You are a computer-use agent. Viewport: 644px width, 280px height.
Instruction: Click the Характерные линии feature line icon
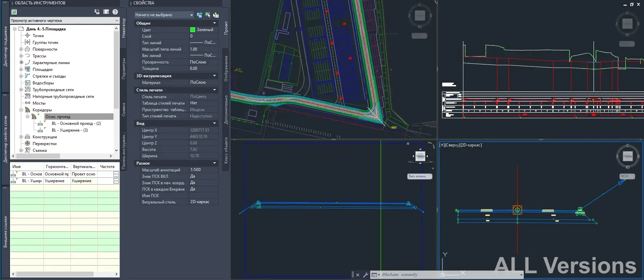tap(28, 62)
